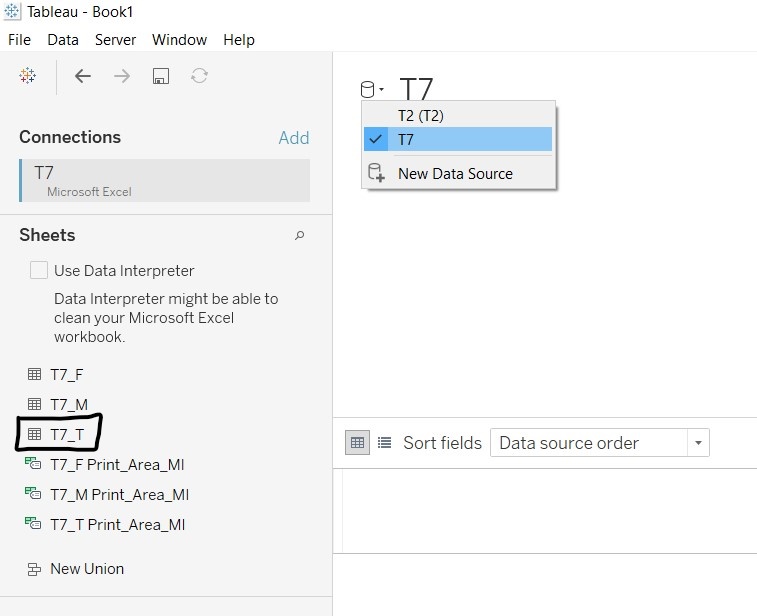
Task: Switch to the metadata list view
Action: point(384,443)
